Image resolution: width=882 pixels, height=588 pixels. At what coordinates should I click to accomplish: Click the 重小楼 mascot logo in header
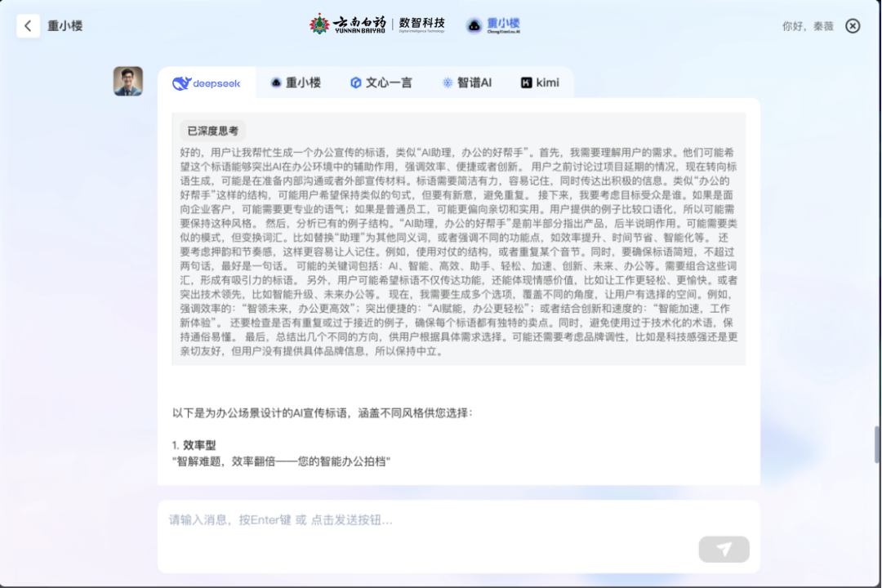coord(492,25)
